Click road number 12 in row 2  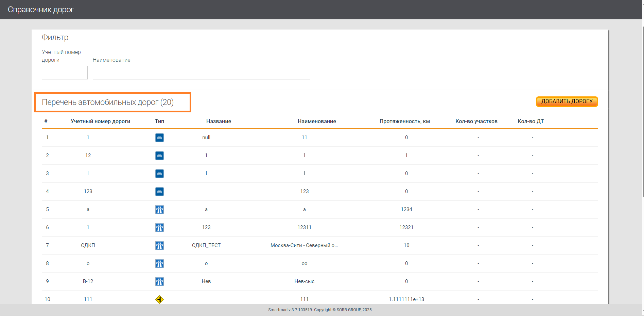click(x=88, y=155)
